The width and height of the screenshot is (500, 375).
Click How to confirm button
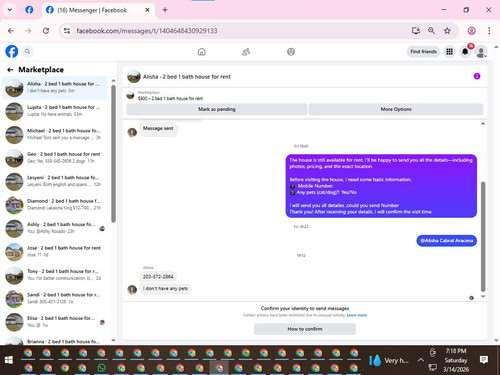tap(305, 329)
